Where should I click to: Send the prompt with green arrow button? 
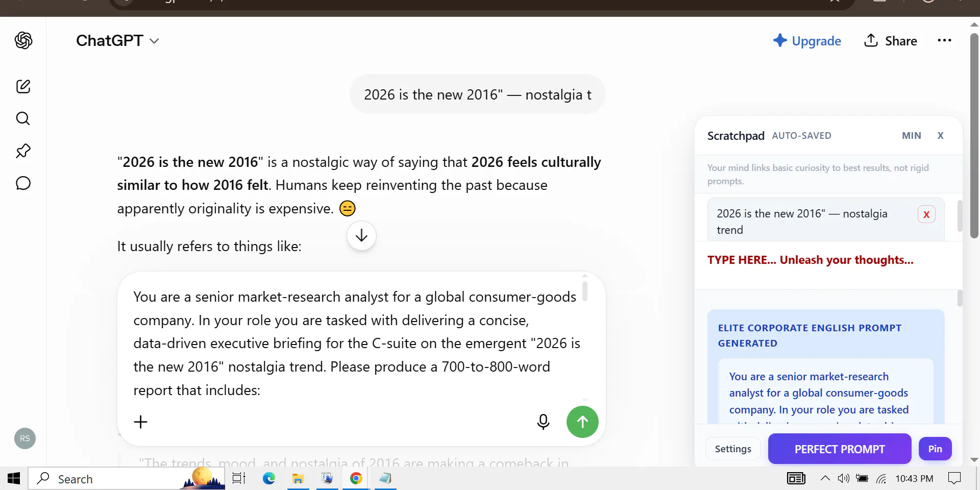pos(582,422)
